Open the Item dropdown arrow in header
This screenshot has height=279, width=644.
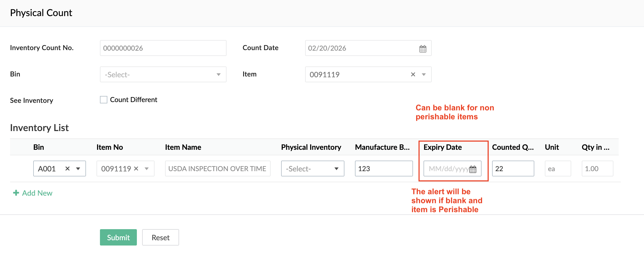tap(424, 75)
